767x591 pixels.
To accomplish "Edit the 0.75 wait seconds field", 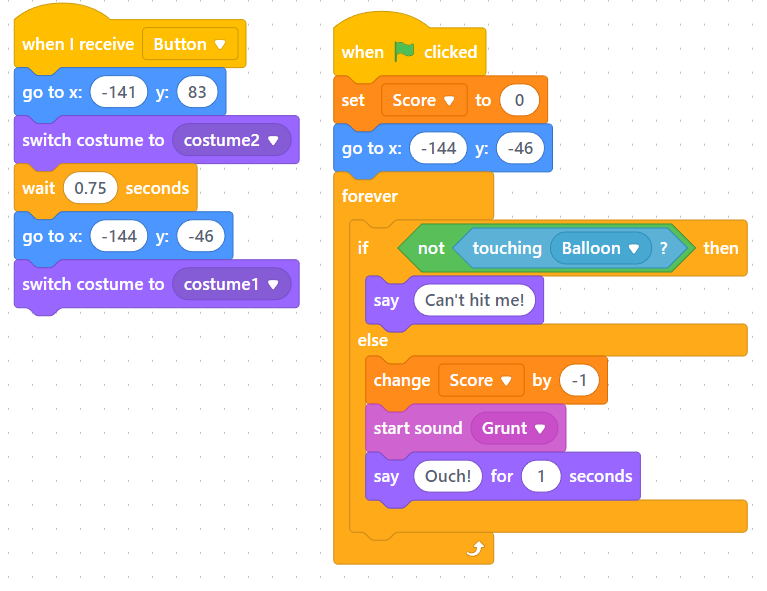I will [90, 188].
